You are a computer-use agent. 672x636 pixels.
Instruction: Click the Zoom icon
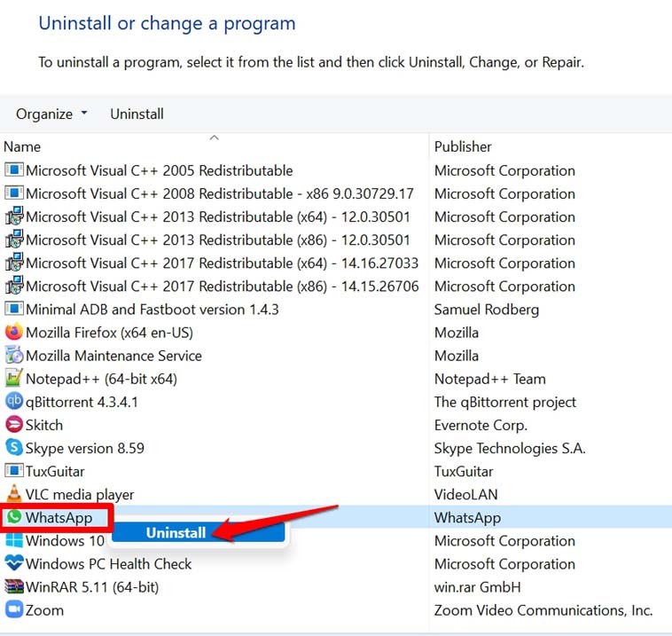13,610
